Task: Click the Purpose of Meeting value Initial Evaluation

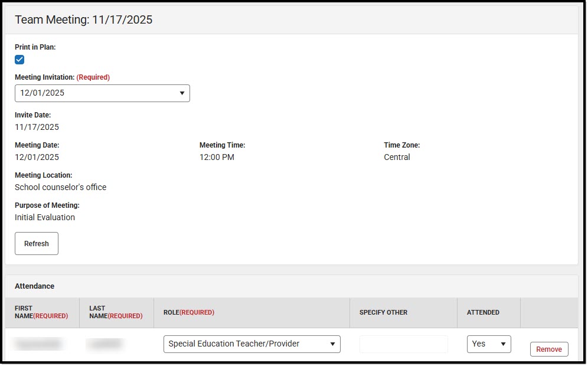Action: point(44,217)
